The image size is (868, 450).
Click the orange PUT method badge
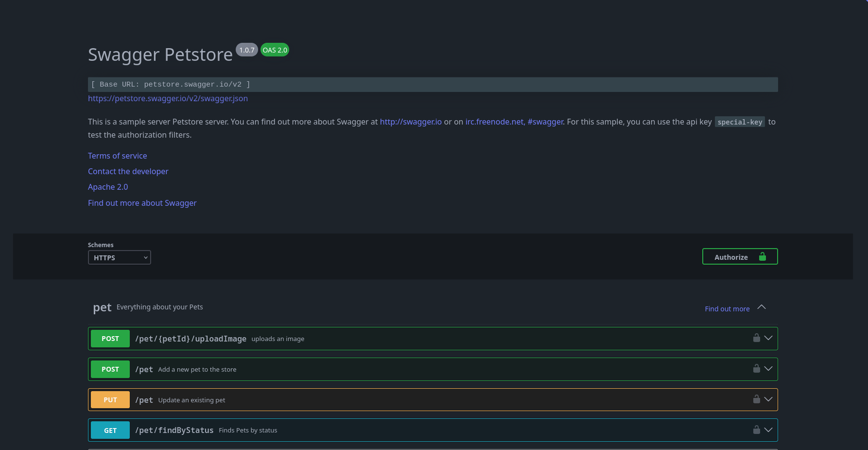(x=110, y=400)
